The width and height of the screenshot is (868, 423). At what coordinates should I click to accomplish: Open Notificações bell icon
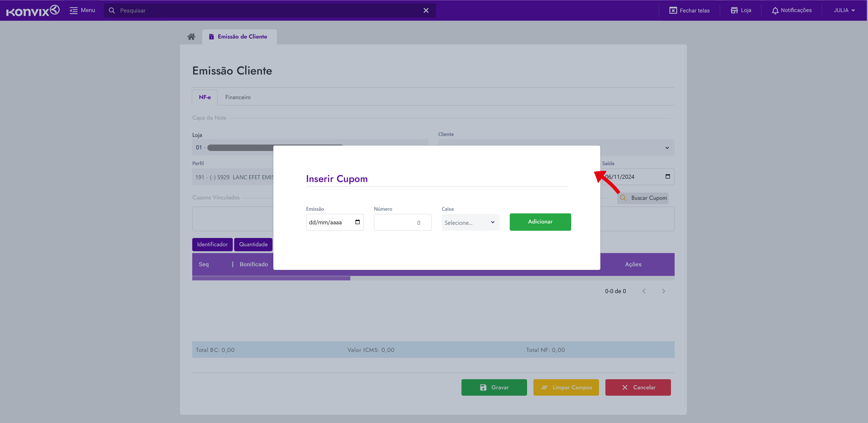pos(775,10)
